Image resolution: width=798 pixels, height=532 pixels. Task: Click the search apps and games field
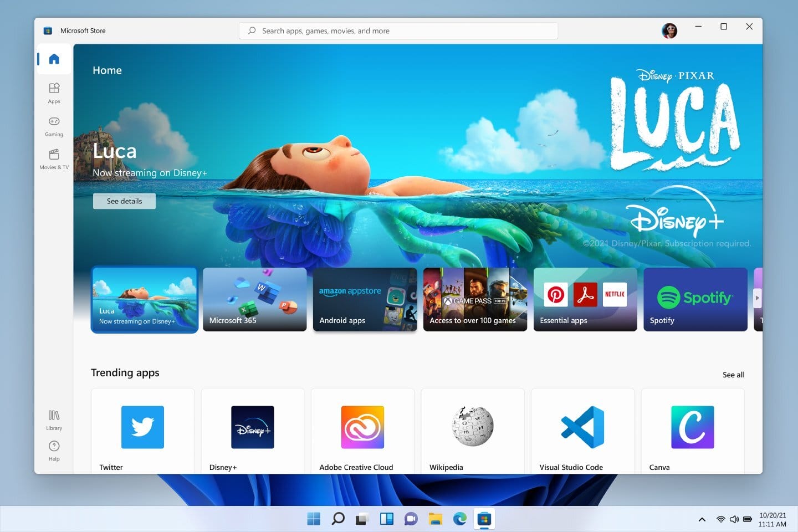coord(398,30)
